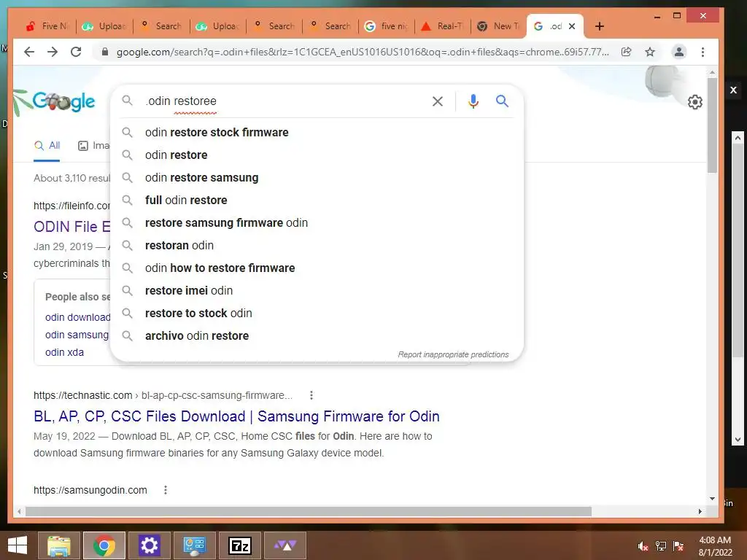747x560 pixels.
Task: Open File Explorer from the taskbar
Action: pos(59,545)
